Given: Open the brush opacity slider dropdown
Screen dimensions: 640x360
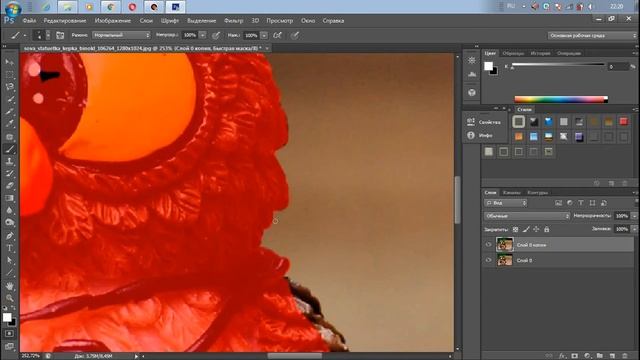Looking at the screenshot, I should (x=202, y=36).
